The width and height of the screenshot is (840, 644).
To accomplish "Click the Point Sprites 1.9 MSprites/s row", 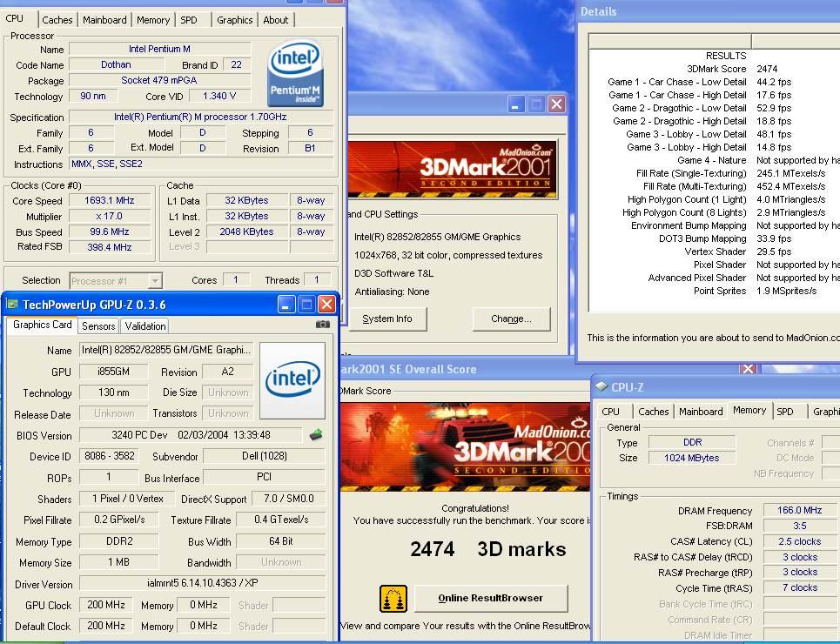I will [715, 291].
